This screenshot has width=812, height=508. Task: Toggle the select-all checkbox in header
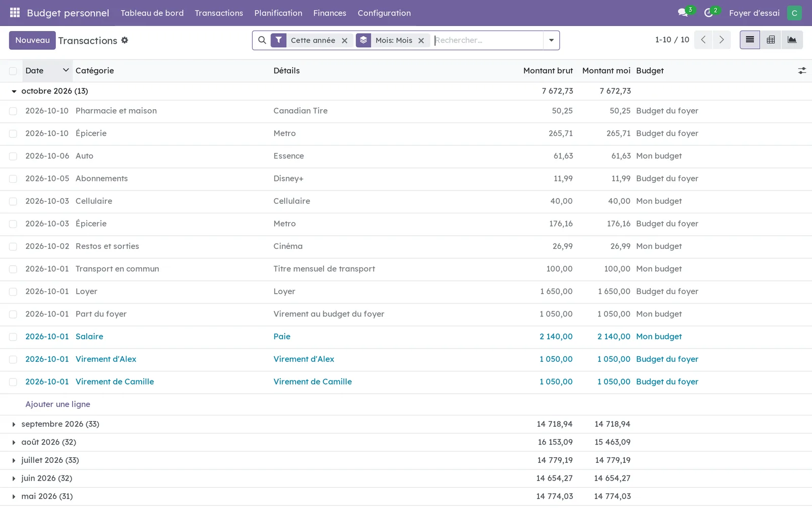click(x=13, y=71)
